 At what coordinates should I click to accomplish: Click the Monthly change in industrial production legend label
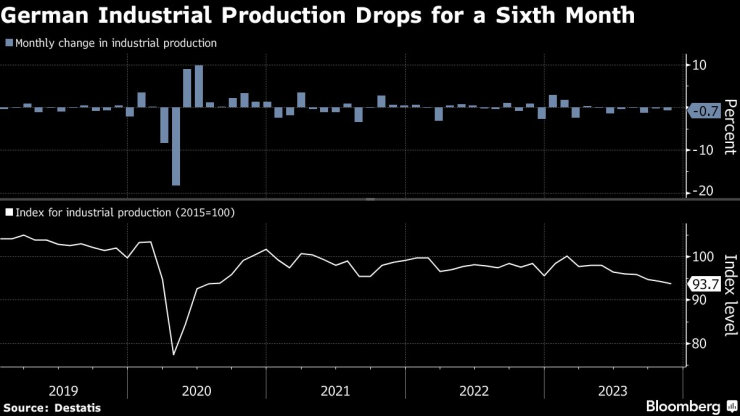[116, 43]
